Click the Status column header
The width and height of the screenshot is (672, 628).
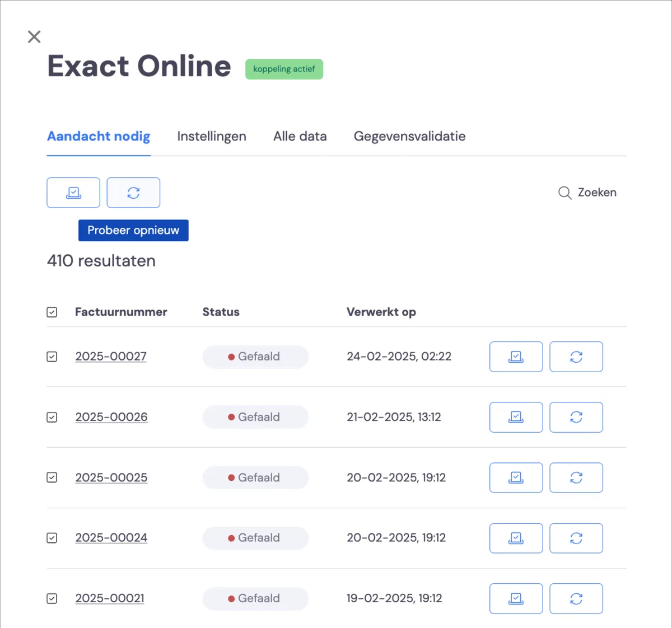[x=221, y=312]
